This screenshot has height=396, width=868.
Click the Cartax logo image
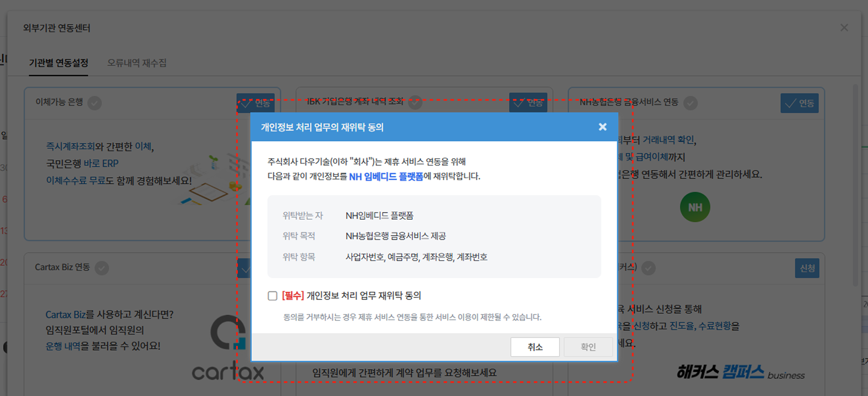coord(228,348)
